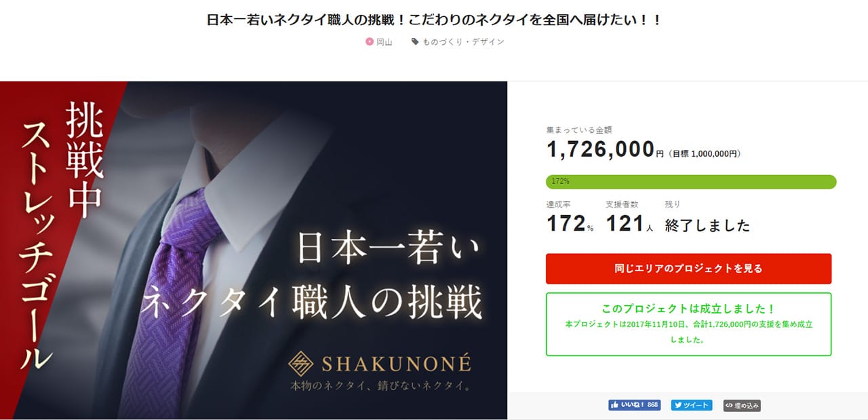Click the pink location pin icon

pyautogui.click(x=370, y=41)
